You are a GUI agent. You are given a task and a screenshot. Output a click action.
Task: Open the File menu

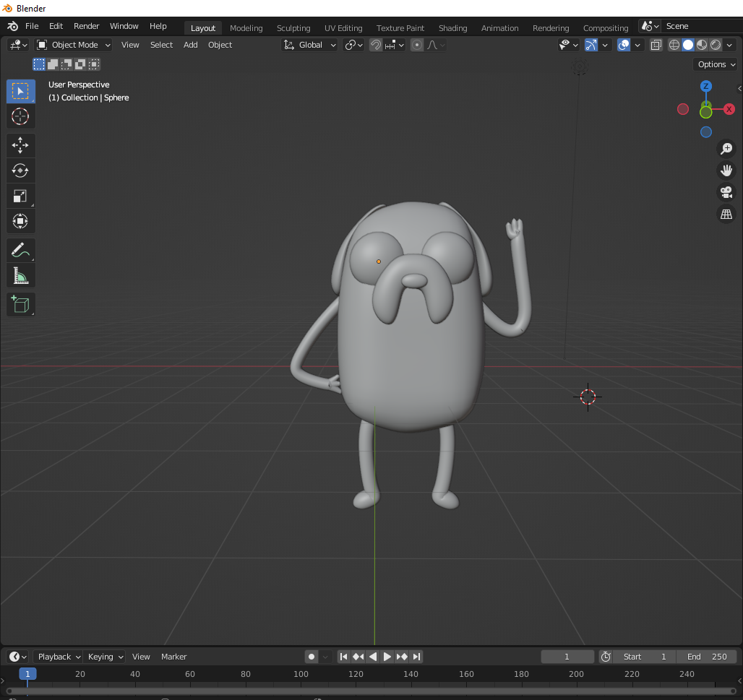[x=32, y=26]
